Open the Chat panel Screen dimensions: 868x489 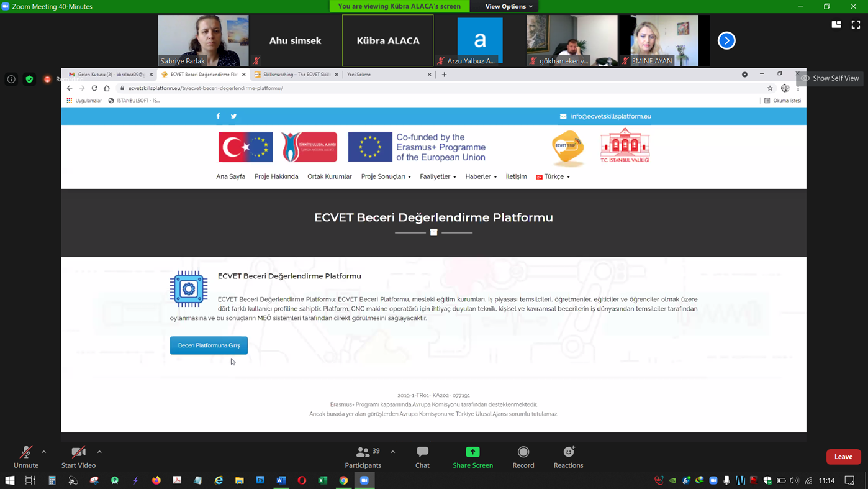[422, 457]
